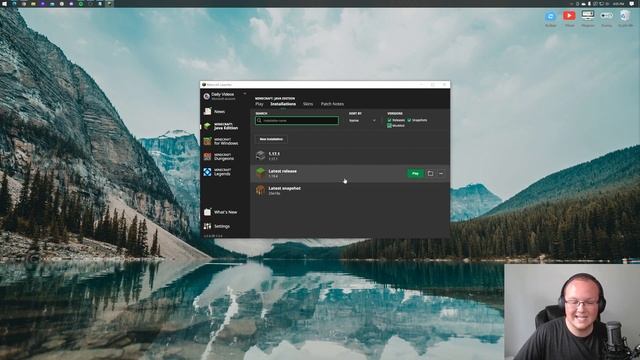Switch to the Play tab
The width and height of the screenshot is (640, 360).
tap(259, 104)
